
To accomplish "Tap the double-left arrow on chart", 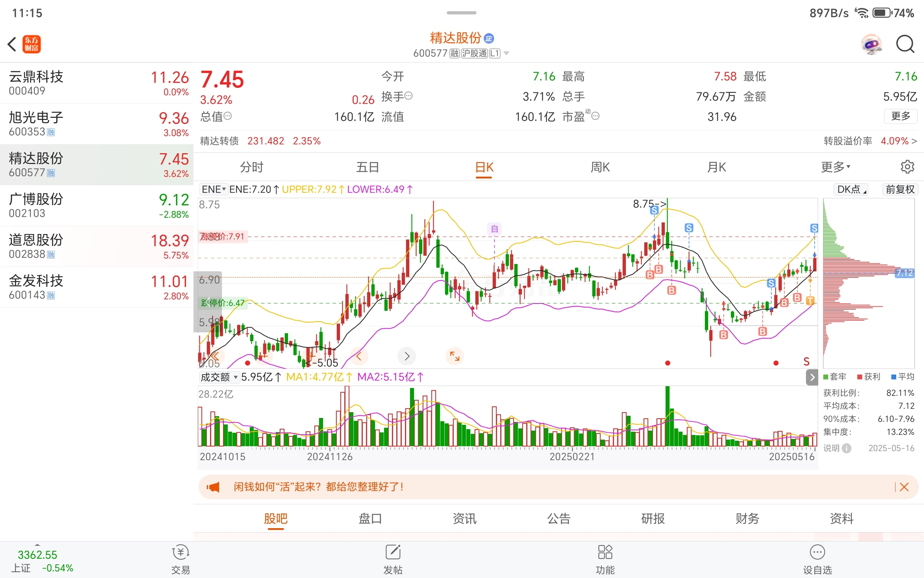I will click(215, 356).
